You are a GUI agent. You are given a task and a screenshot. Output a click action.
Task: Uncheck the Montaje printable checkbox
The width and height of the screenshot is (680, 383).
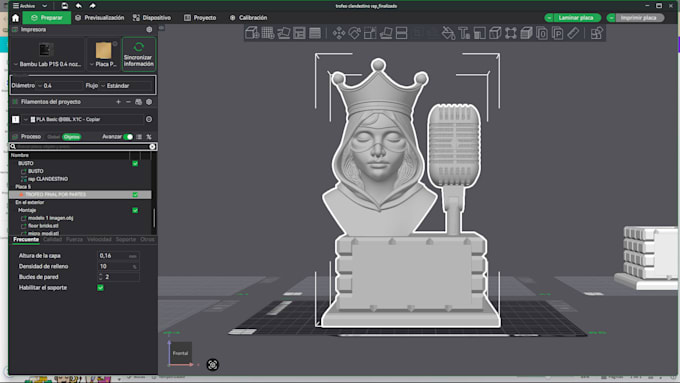click(135, 210)
